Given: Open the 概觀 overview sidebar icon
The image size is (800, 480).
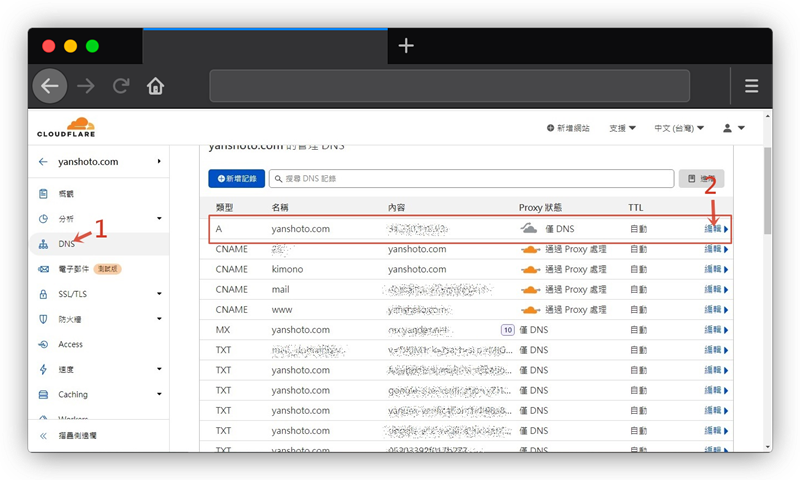Looking at the screenshot, I should 43,194.
